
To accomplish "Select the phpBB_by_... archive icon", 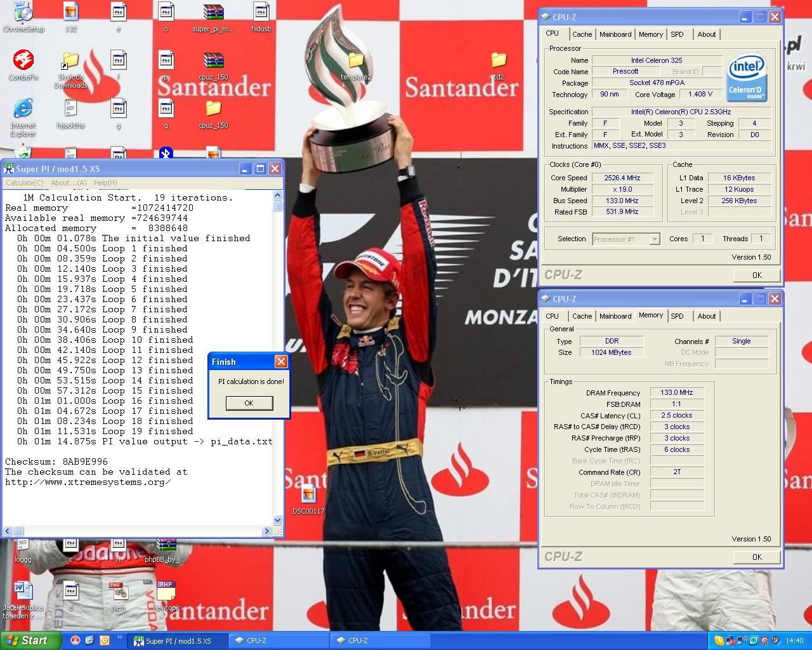I will point(166,551).
